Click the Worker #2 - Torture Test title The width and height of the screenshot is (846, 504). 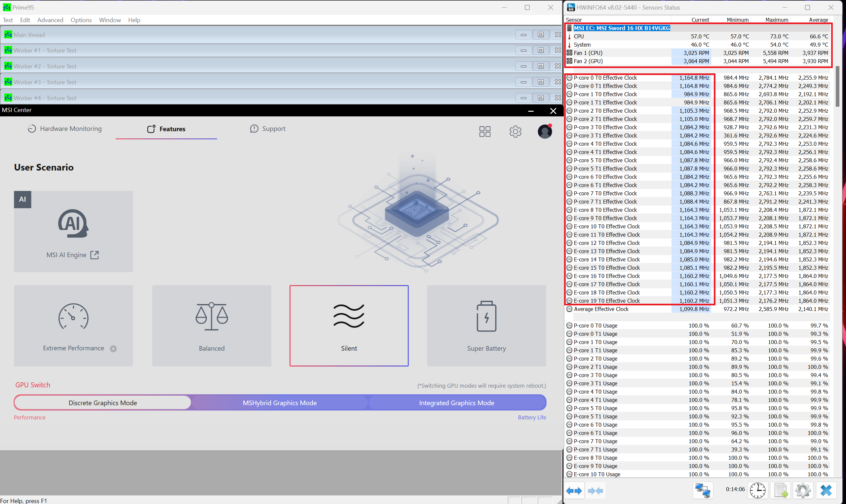point(45,66)
